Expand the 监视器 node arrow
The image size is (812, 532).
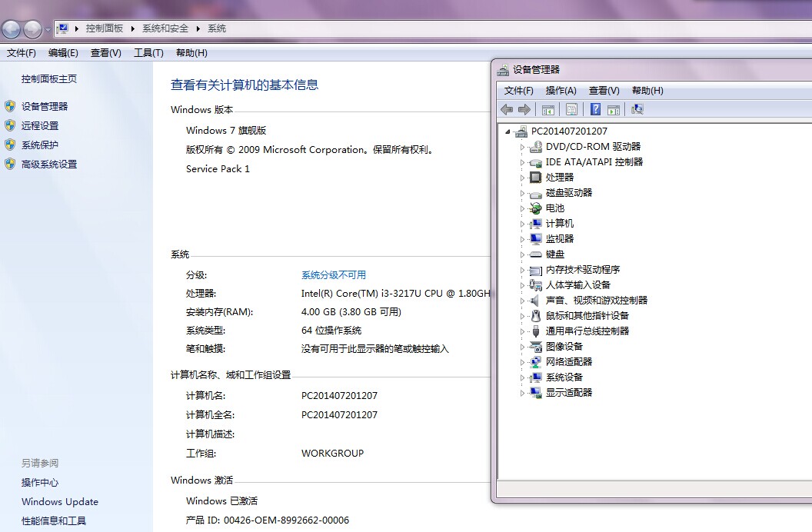(522, 239)
